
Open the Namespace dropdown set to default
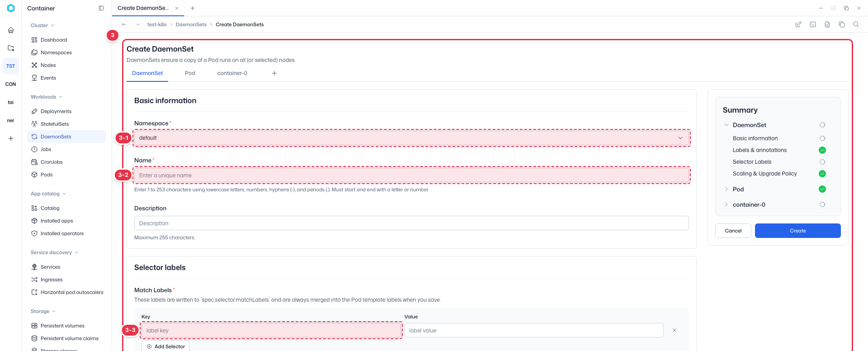click(411, 138)
